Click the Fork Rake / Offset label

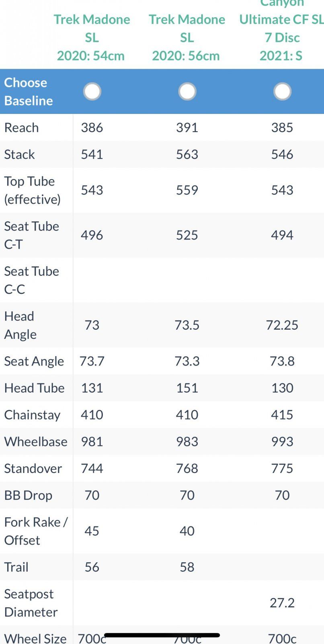[35, 531]
